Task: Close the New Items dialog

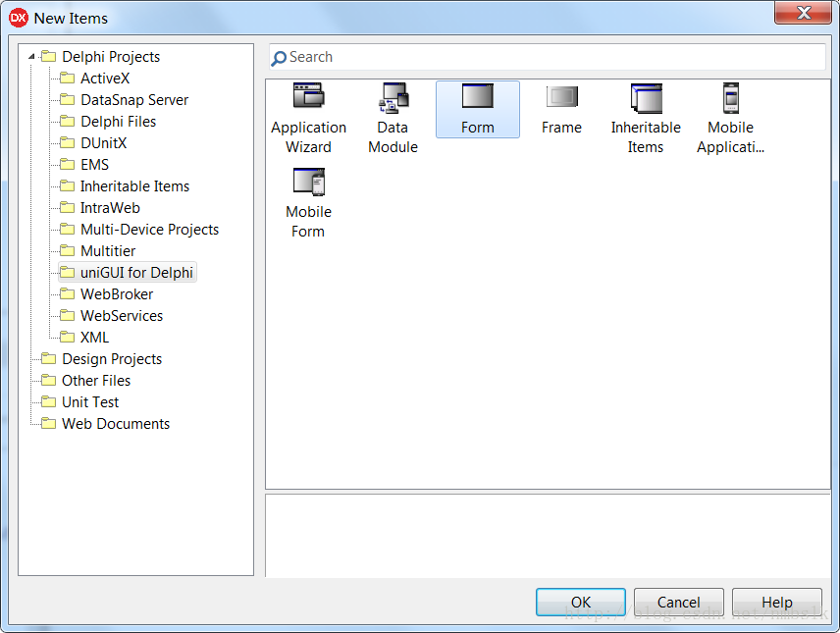Action: [x=803, y=13]
